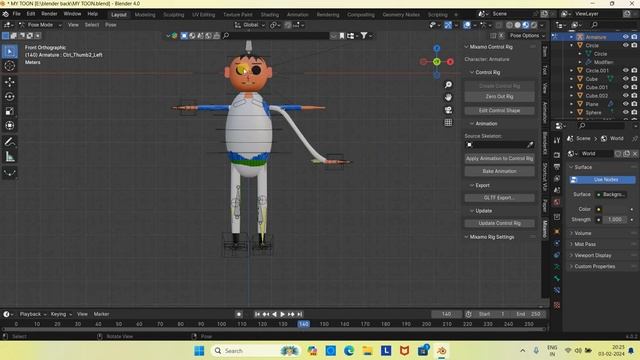Viewport: 640px width, 360px height.
Task: Click the World Color swatch
Action: [x=599, y=209]
